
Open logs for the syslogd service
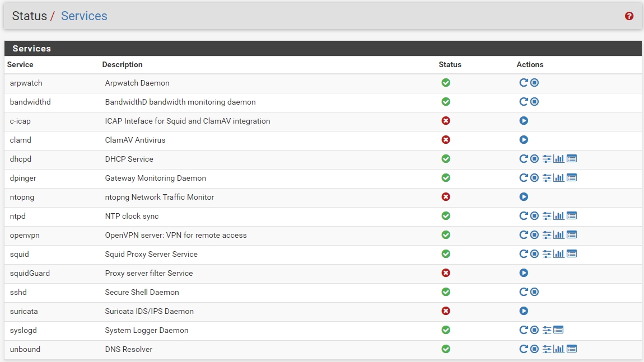click(x=558, y=330)
